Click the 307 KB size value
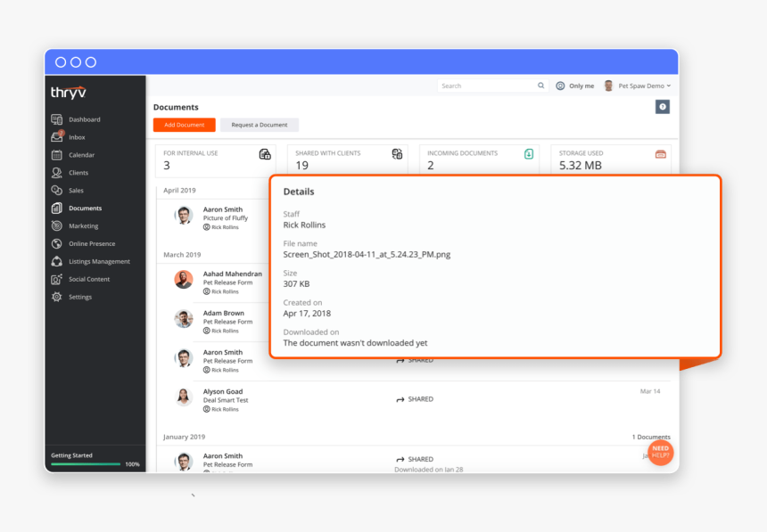This screenshot has width=767, height=532. tap(296, 283)
